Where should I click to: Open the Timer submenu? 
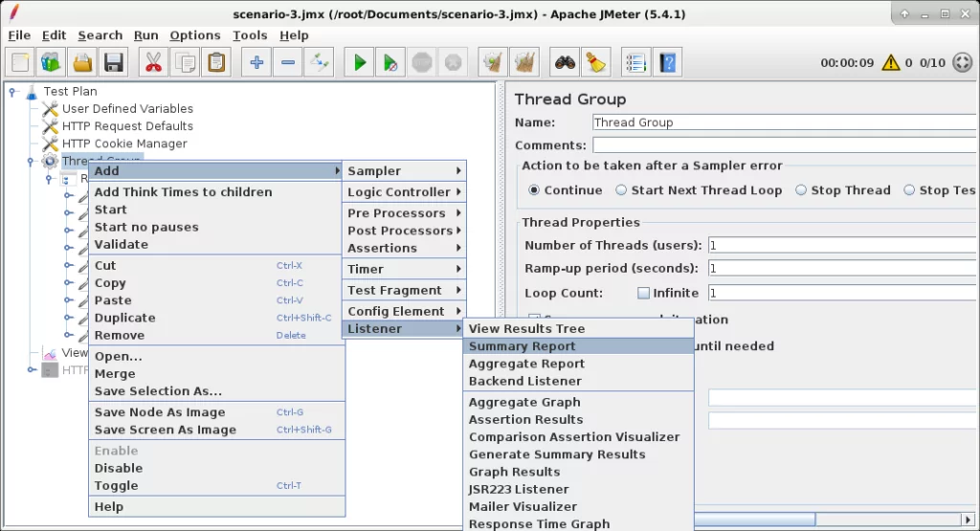tap(404, 270)
